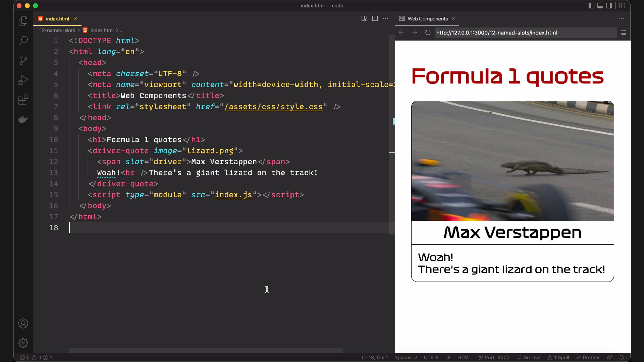The width and height of the screenshot is (644, 362).
Task: Expand the 12-named-slots breadcrumb
Action: point(57,31)
